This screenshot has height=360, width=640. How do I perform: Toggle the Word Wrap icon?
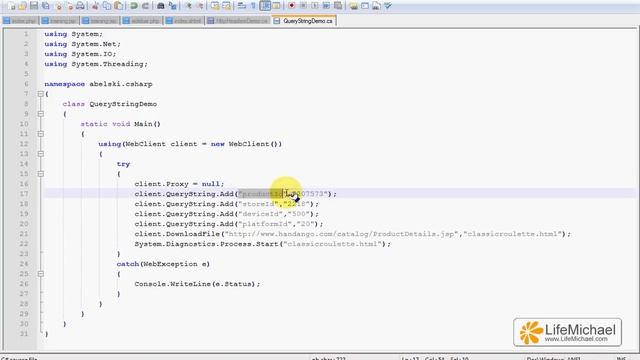click(x=241, y=6)
